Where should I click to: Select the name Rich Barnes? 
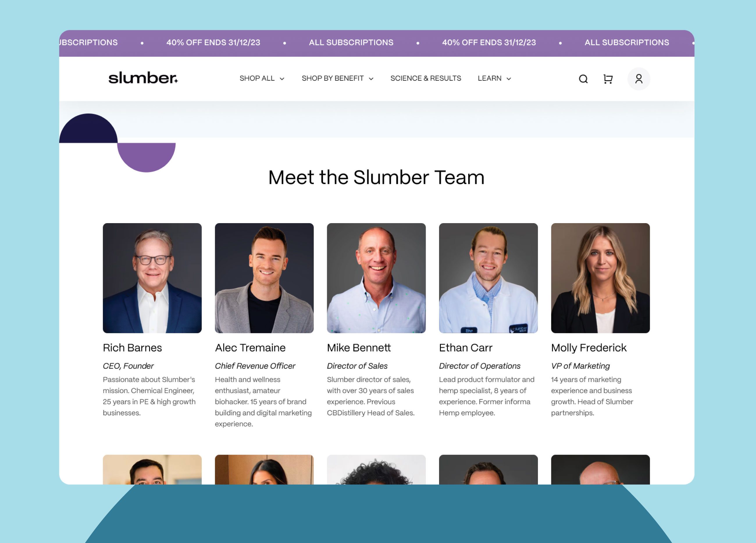coord(132,347)
